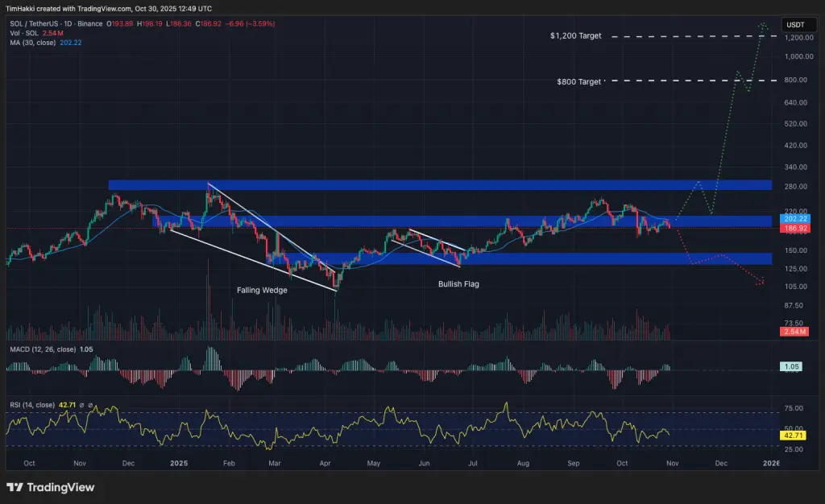825x504 pixels.
Task: Click the yellow 42.71 RSI axis label
Action: pos(793,435)
